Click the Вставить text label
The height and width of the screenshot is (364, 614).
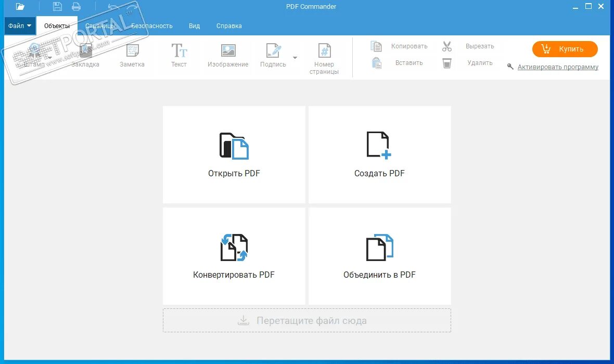pyautogui.click(x=409, y=62)
